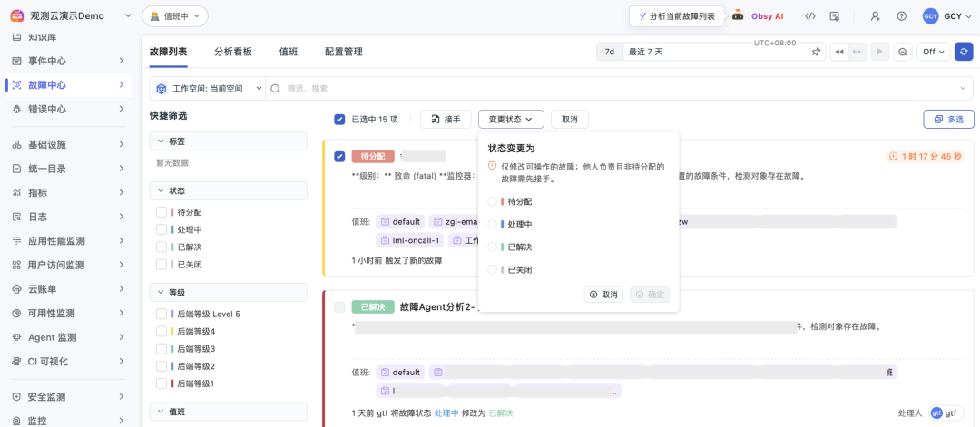Click the 7d time shortcut
This screenshot has height=427, width=980.
(610, 52)
